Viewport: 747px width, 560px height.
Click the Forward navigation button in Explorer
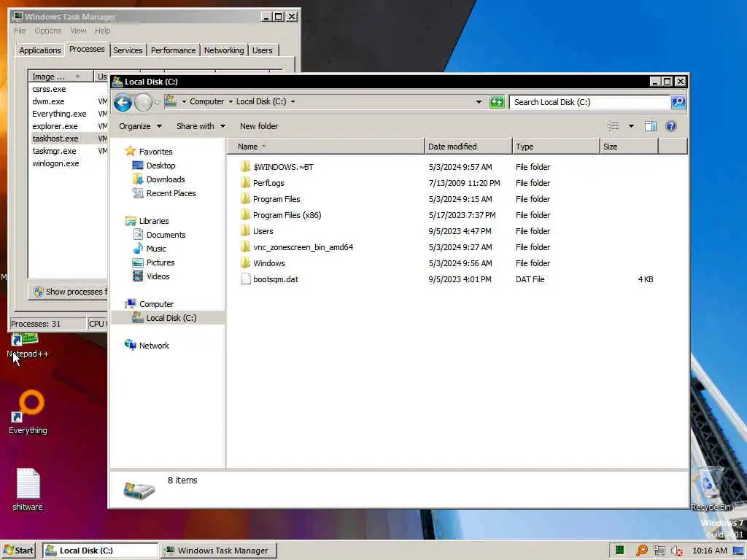point(143,102)
